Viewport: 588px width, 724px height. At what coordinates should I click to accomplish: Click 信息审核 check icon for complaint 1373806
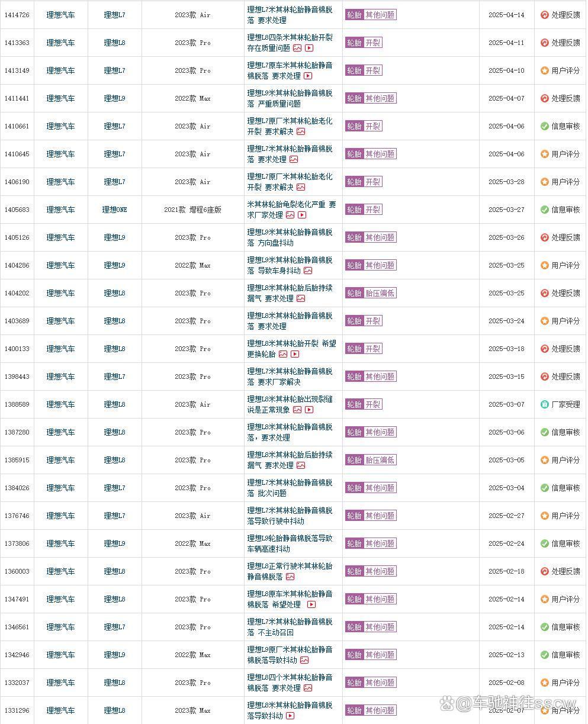pos(545,543)
